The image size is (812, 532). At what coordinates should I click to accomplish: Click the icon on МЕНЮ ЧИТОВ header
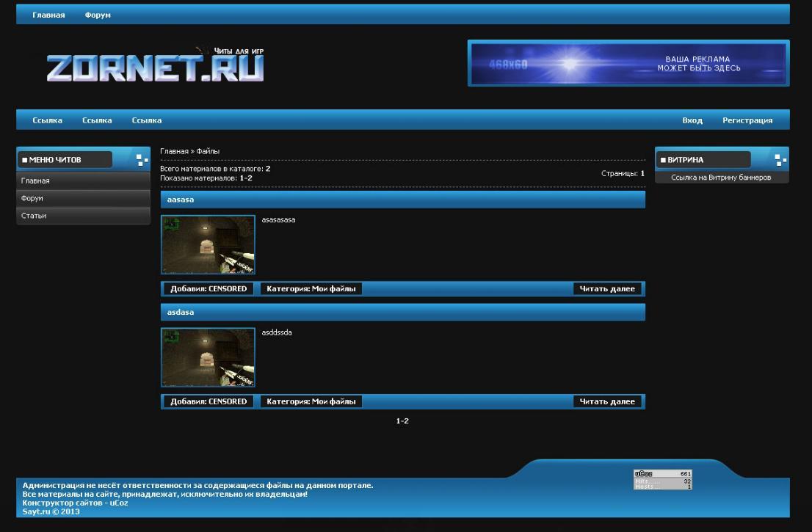(142, 160)
